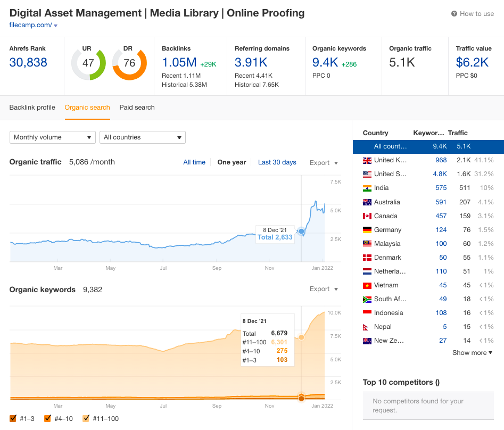Open the Organic keywords Export dropdown
Viewport: 504px width, 430px height.
pos(324,289)
